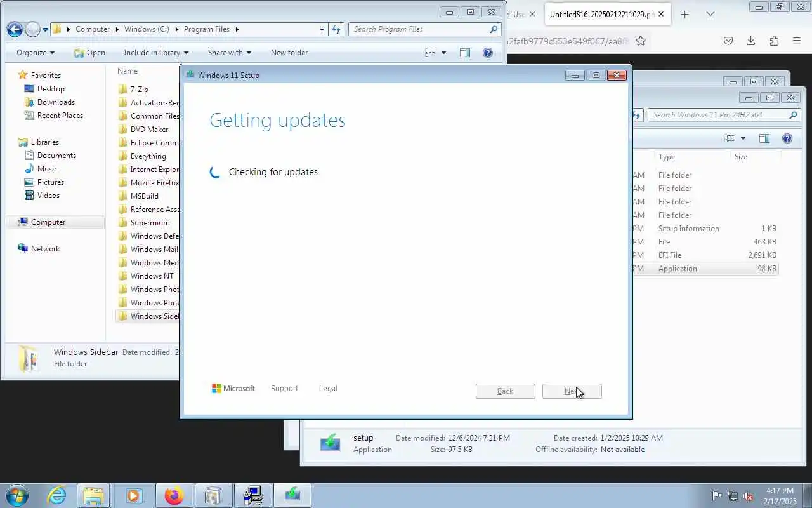Click magnifier in Search Program Files box
This screenshot has width=812, height=508.
click(494, 29)
